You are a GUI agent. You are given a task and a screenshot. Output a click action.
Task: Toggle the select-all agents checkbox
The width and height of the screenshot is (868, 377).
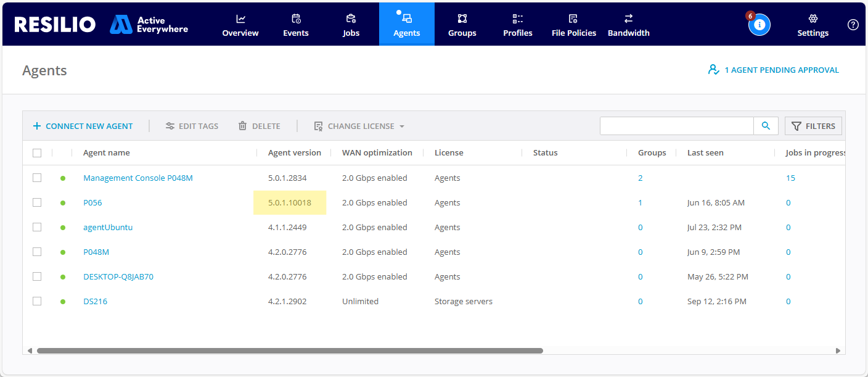click(37, 153)
